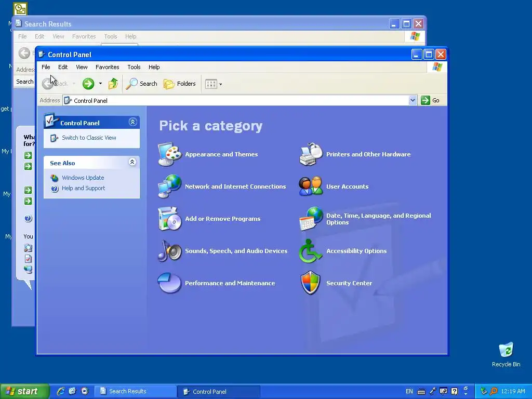Click Accessibility Options text link
Viewport: 532px width, 399px height.
point(356,251)
